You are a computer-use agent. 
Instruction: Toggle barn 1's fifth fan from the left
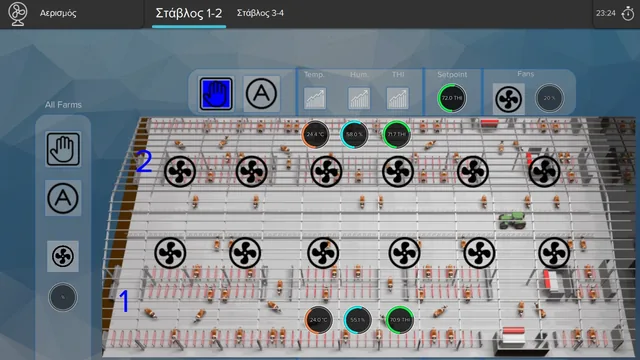[479, 253]
